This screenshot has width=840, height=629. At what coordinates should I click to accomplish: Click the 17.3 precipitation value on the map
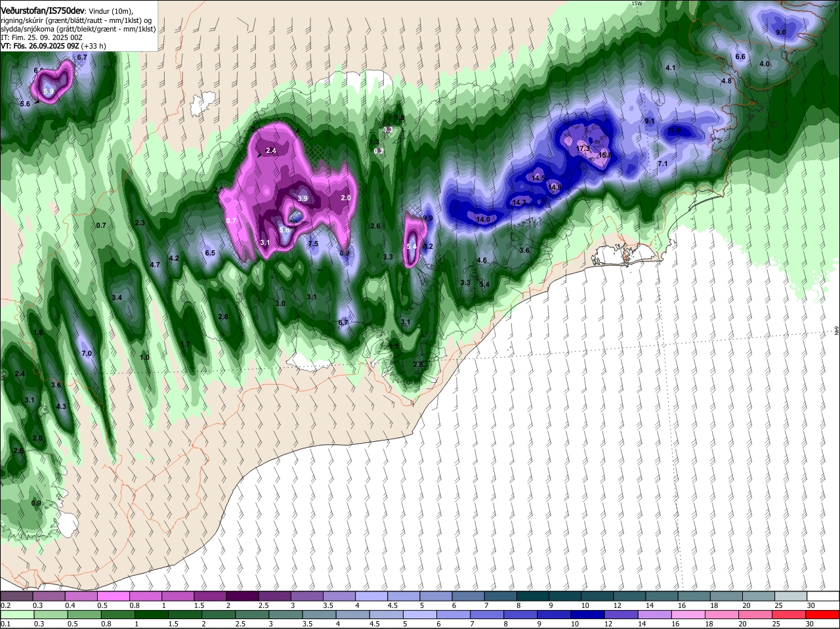point(583,149)
